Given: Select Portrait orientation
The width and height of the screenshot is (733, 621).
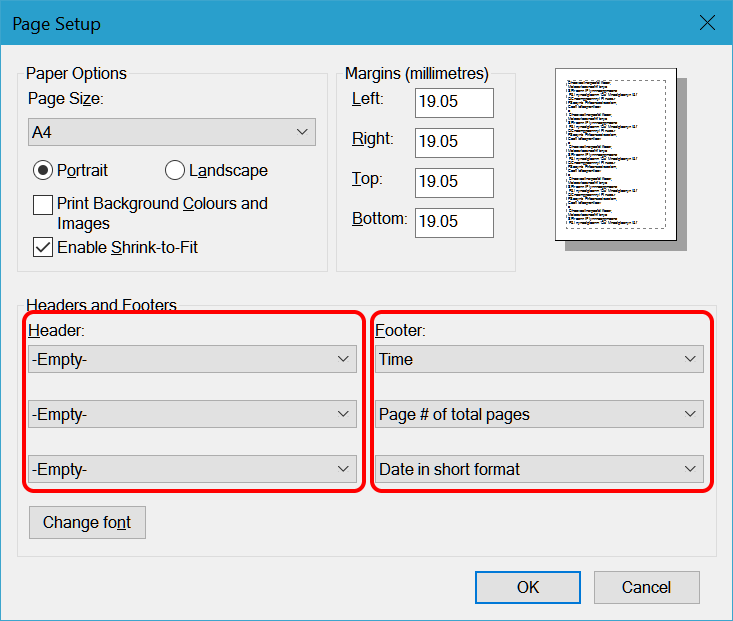Looking at the screenshot, I should [x=43, y=170].
